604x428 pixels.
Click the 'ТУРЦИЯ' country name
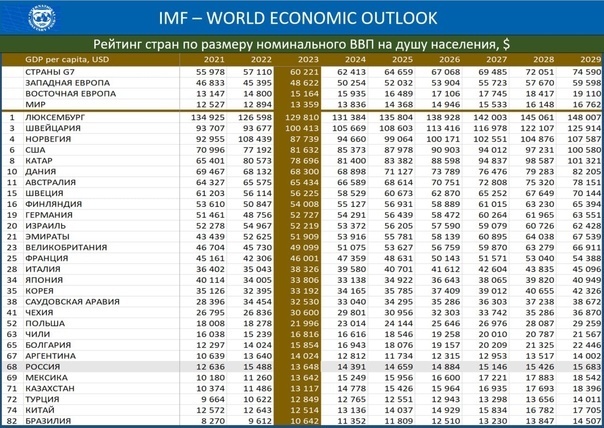[42, 399]
